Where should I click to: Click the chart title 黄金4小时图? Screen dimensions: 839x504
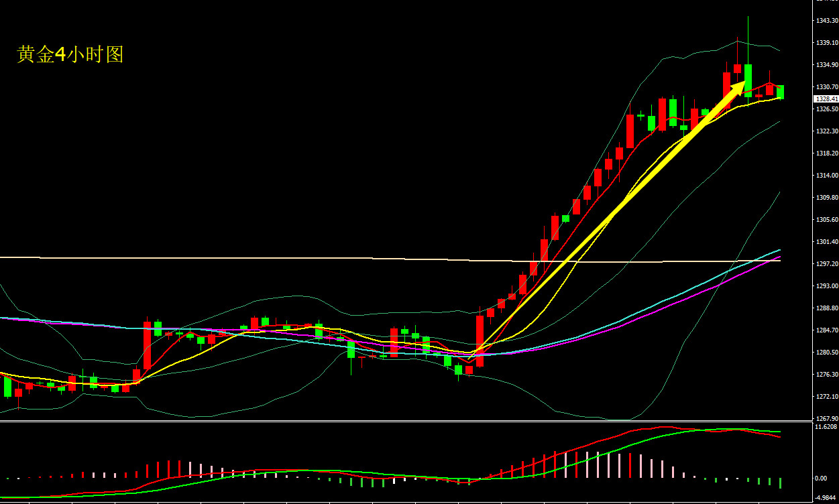tap(70, 55)
